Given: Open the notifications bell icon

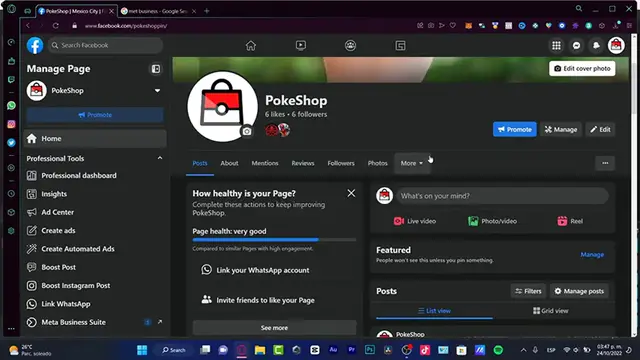Looking at the screenshot, I should (596, 46).
